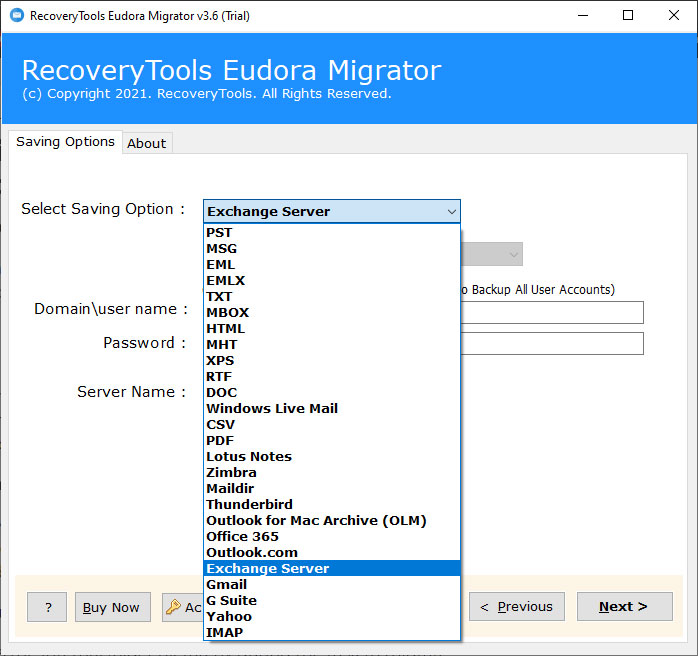
Task: Return using the Previous button
Action: (517, 607)
